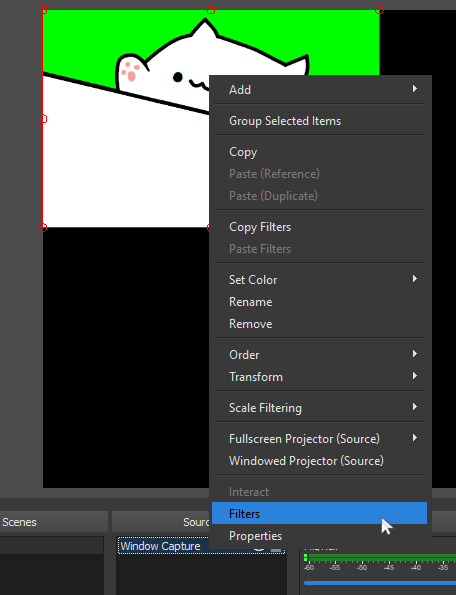This screenshot has height=595, width=456.
Task: Click the Scenes panel header
Action: (x=54, y=522)
